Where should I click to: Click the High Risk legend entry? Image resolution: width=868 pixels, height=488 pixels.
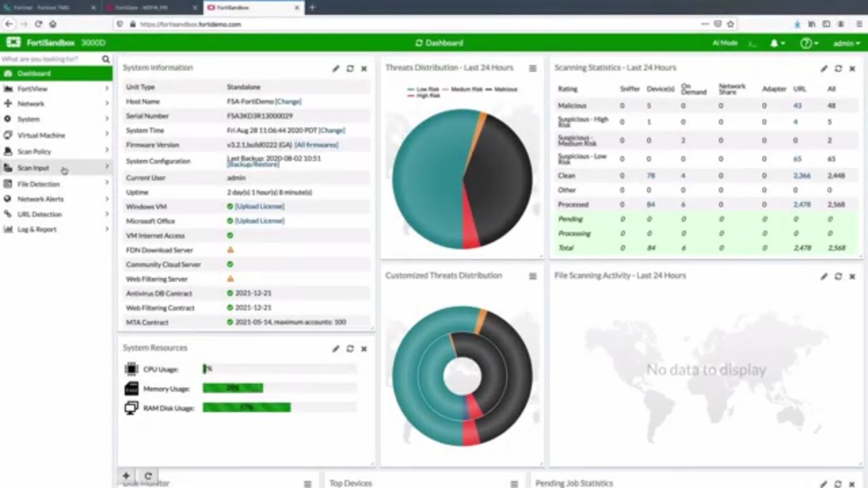pyautogui.click(x=424, y=96)
